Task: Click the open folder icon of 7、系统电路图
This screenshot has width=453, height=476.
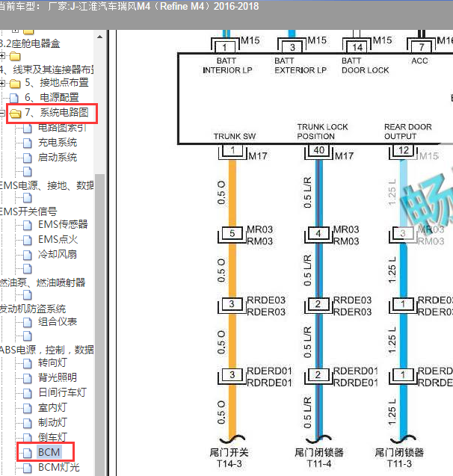Action: pos(15,114)
